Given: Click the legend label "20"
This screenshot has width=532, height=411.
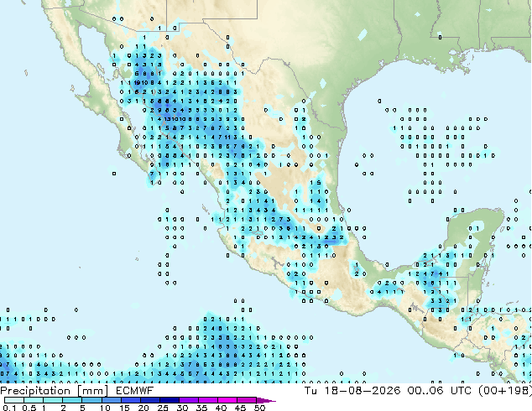Looking at the screenshot, I should [x=143, y=408].
